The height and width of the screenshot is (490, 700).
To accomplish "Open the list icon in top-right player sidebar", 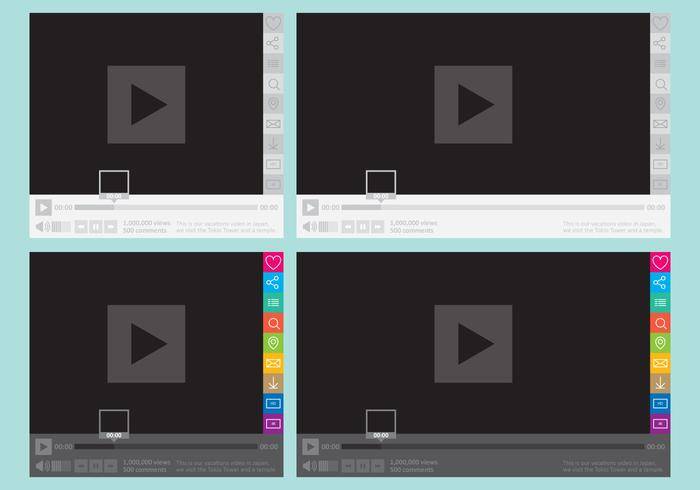I will click(x=660, y=63).
